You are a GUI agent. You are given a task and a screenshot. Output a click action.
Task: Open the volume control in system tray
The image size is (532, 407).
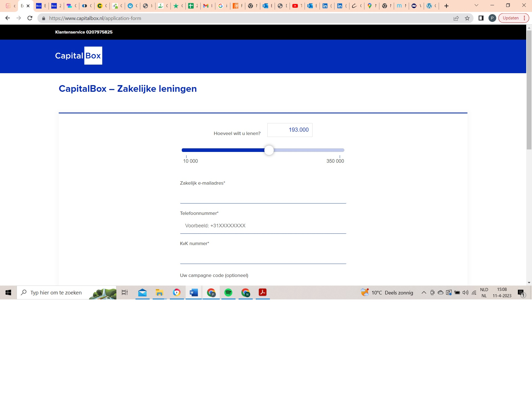click(x=465, y=292)
